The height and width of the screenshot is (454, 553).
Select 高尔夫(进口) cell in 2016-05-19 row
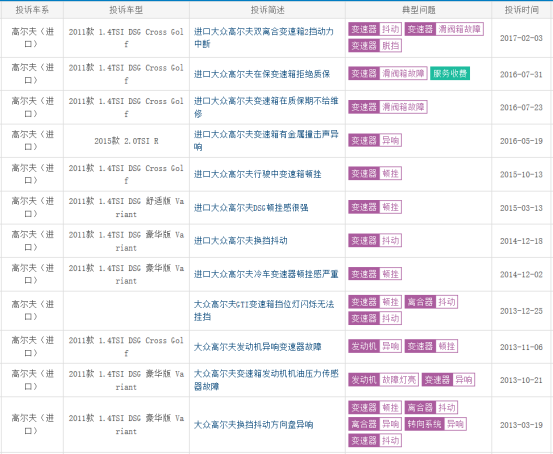coord(32,140)
